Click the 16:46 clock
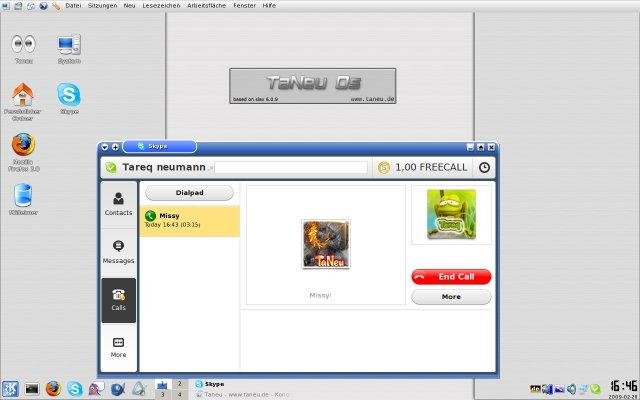 [623, 386]
